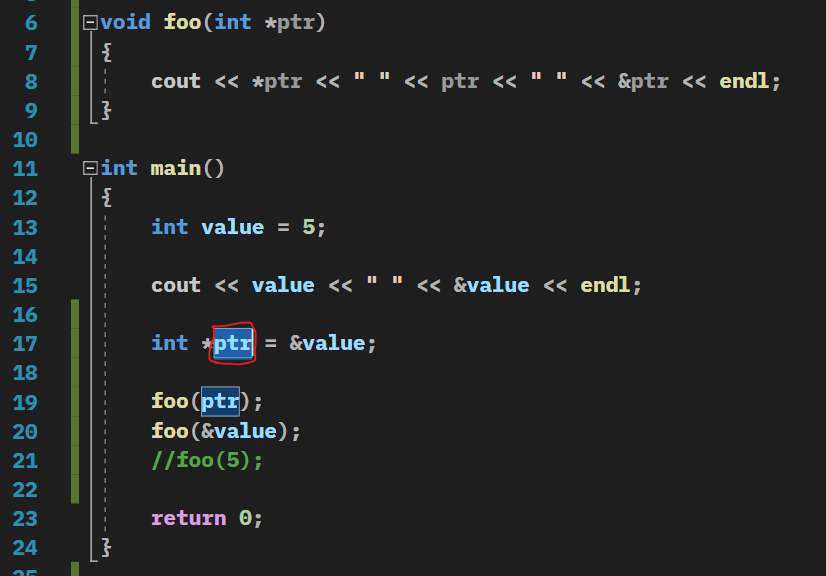This screenshot has height=576, width=826.
Task: Click the literal '5' on line 13
Action: (x=309, y=227)
